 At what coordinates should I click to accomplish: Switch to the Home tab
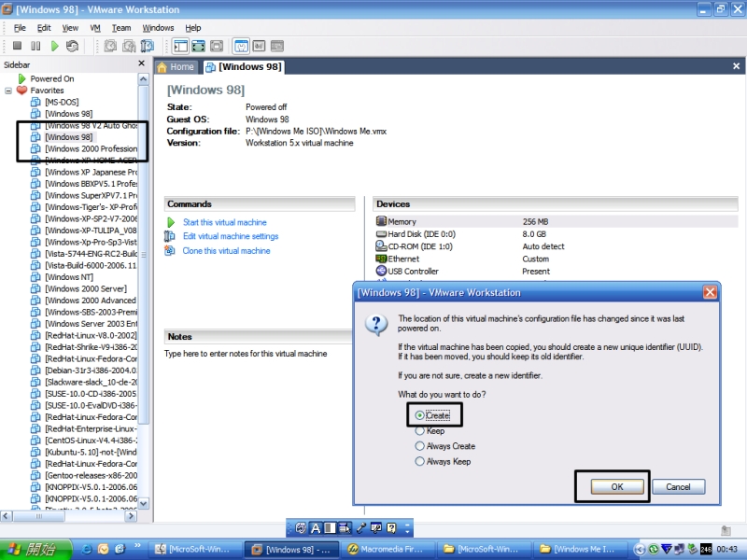pos(176,67)
